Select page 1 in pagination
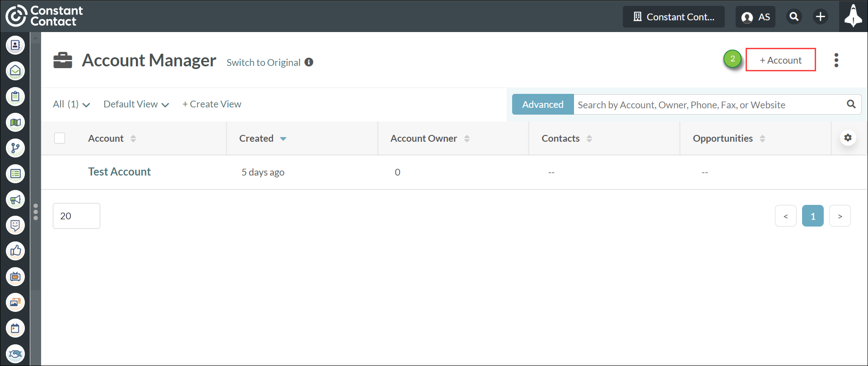 point(813,216)
